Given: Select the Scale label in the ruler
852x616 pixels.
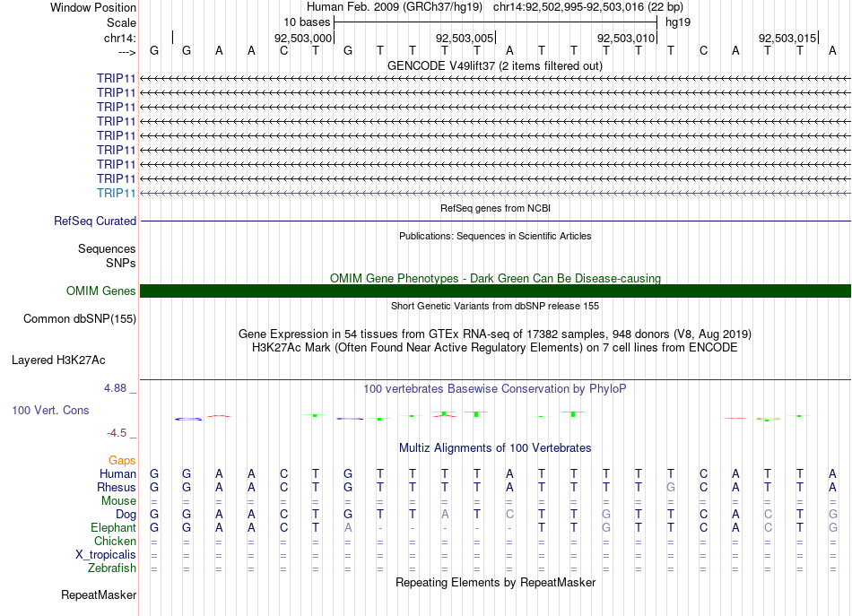Looking at the screenshot, I should [x=121, y=22].
